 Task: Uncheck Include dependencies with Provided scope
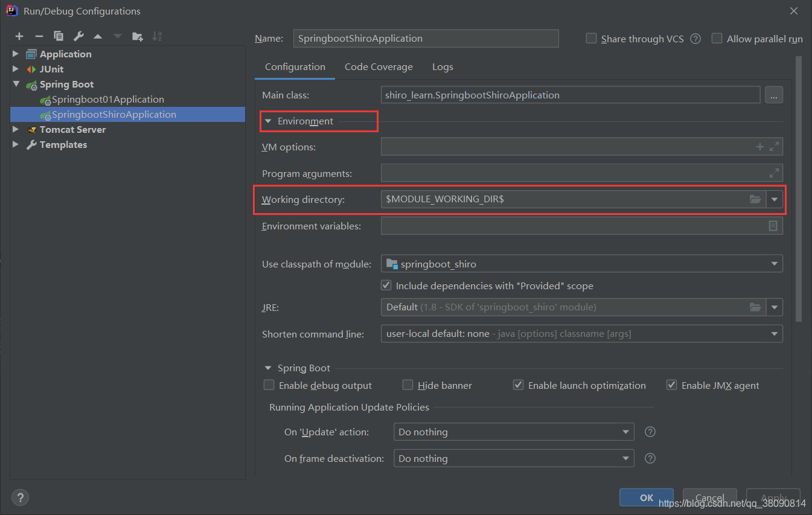pos(386,286)
